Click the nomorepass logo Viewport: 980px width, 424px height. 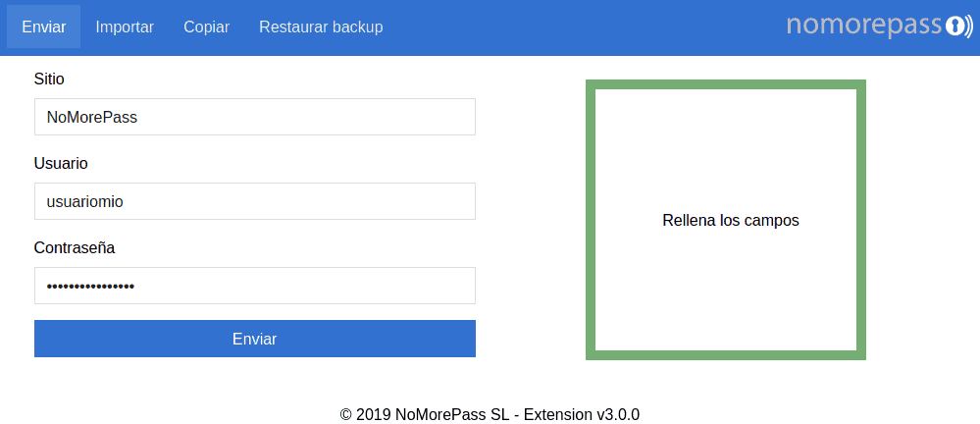click(x=879, y=26)
